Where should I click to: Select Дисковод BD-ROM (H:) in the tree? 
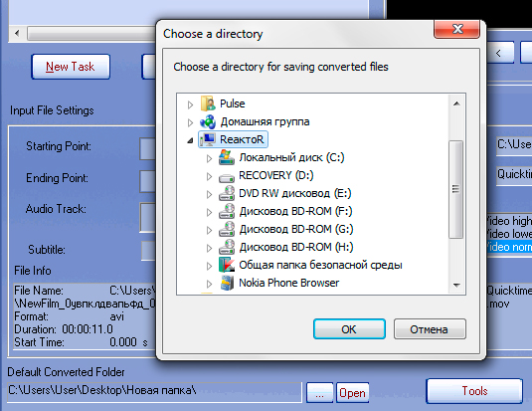296,247
